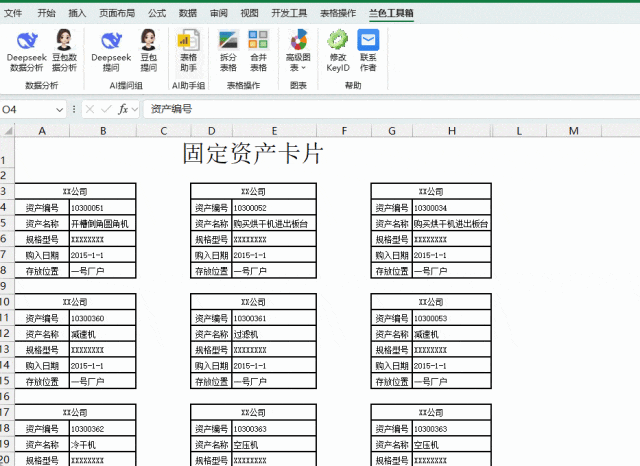Viewport: 640px width, 466px height.
Task: Click the 拆分表格 icon
Action: [228, 51]
